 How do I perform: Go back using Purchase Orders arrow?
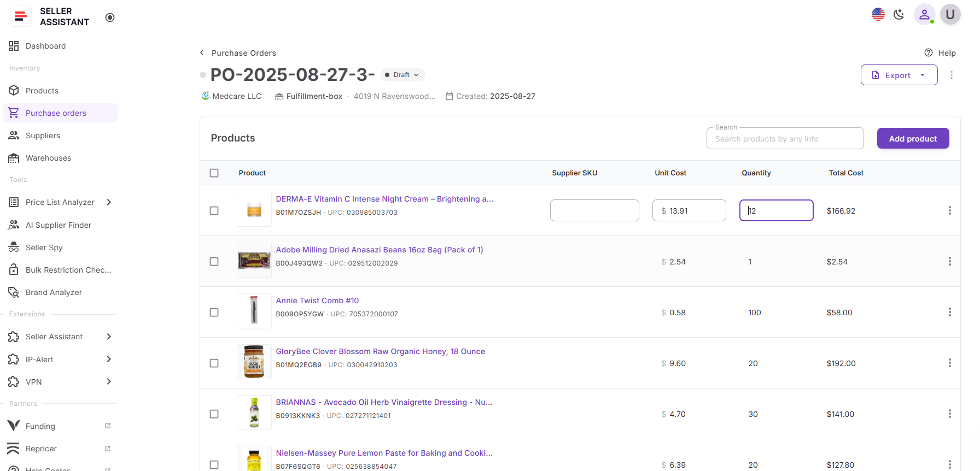pos(202,53)
